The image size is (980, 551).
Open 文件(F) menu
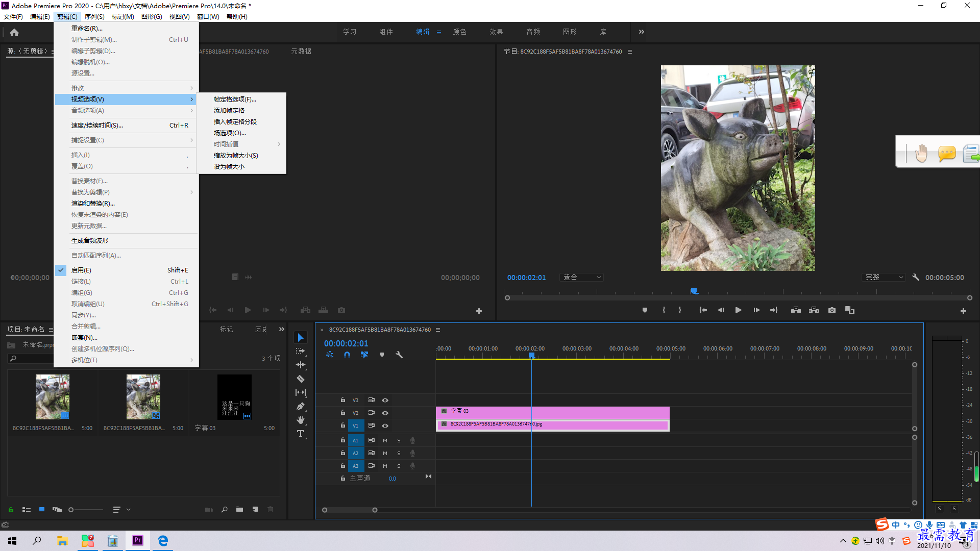13,17
